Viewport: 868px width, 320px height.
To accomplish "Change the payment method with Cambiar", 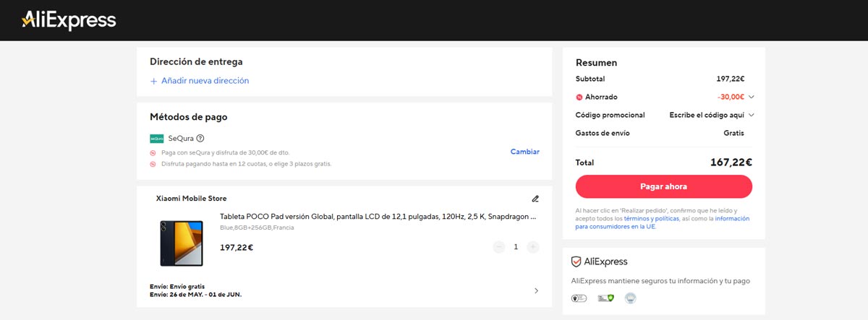I will (x=525, y=152).
